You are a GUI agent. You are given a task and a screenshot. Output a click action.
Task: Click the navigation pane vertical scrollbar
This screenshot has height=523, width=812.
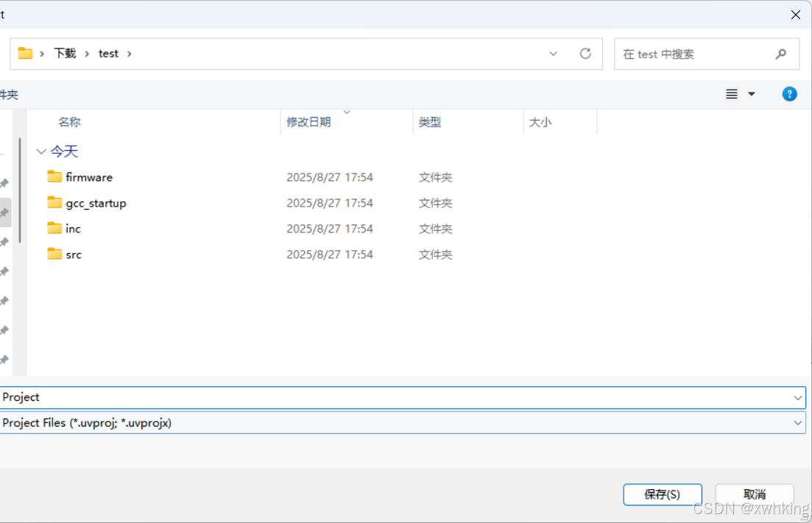[20, 191]
